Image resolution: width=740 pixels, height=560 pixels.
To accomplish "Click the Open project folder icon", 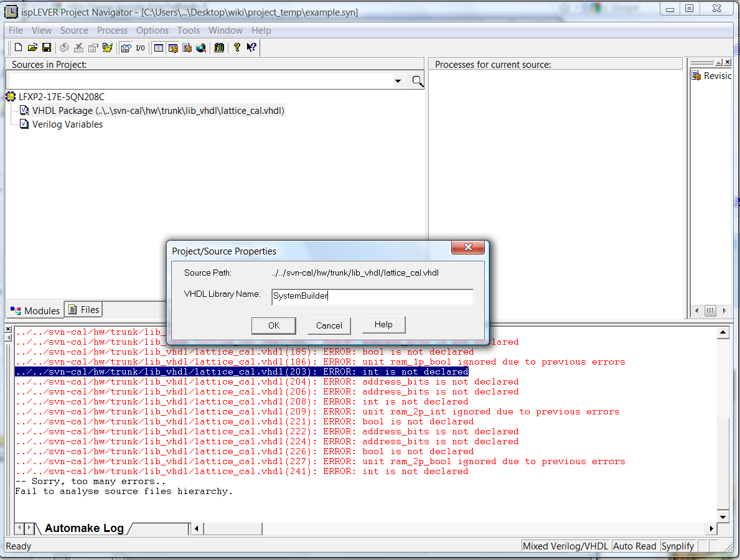I will (x=32, y=47).
